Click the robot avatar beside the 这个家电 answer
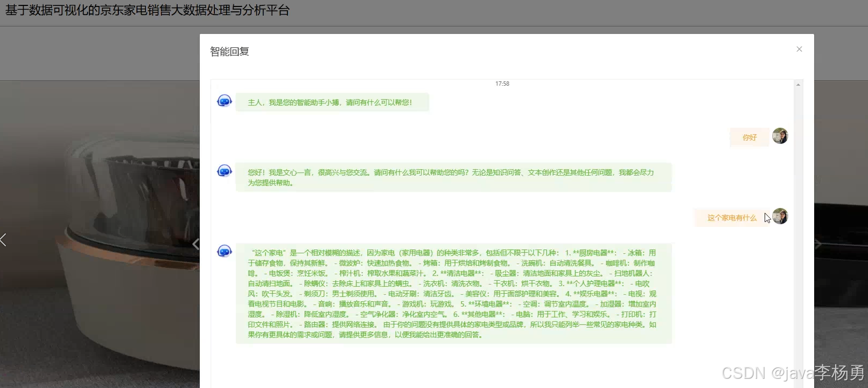Image resolution: width=868 pixels, height=388 pixels. click(224, 251)
